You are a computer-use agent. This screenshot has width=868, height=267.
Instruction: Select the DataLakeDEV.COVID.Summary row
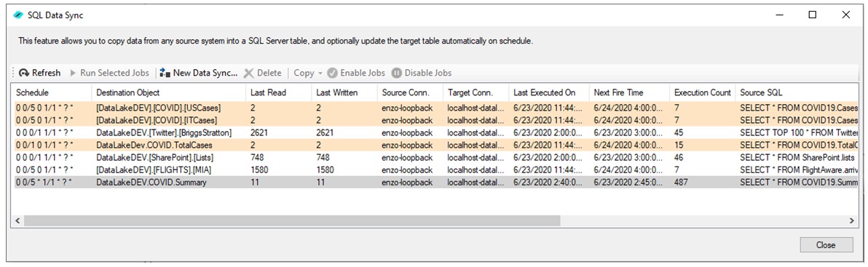pyautogui.click(x=436, y=182)
